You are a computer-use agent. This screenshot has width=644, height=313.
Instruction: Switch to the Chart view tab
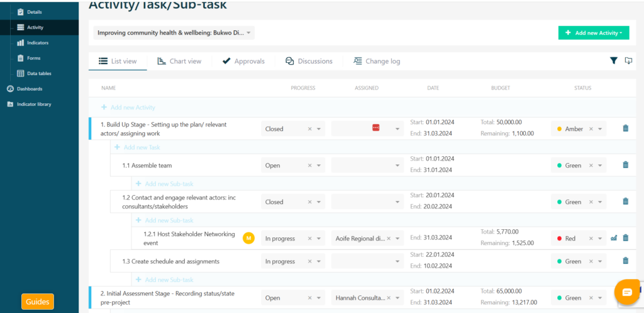[x=179, y=61]
